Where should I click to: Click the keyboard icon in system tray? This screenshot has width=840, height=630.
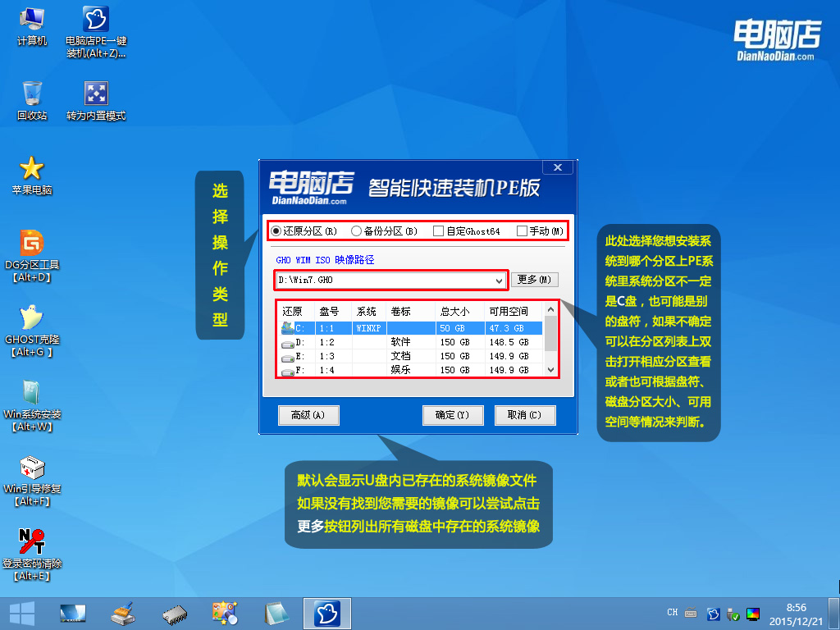691,614
